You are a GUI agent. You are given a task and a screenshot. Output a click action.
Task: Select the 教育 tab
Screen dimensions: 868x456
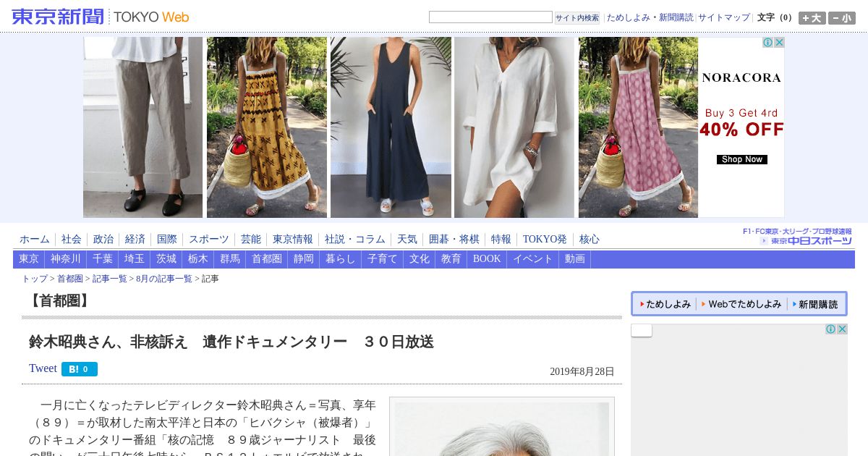click(451, 259)
